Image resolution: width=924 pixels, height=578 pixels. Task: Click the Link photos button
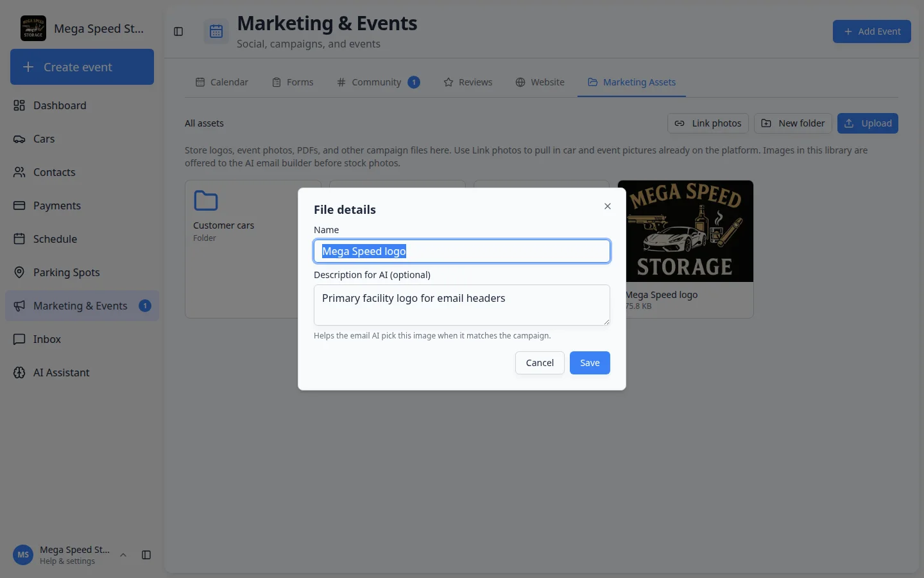click(708, 123)
